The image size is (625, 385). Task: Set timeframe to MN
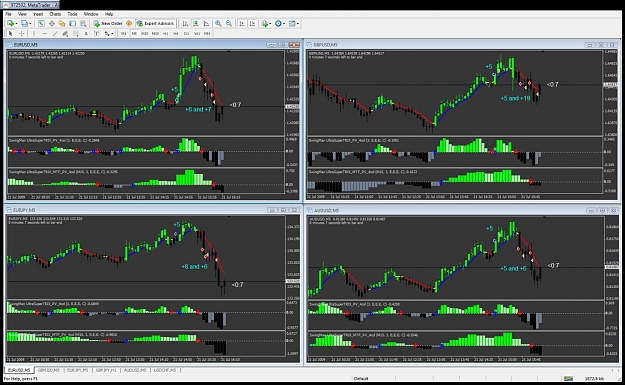(207, 33)
